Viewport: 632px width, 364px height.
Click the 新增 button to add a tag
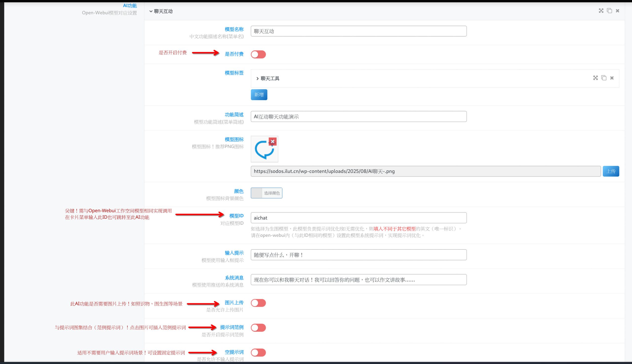coord(259,95)
